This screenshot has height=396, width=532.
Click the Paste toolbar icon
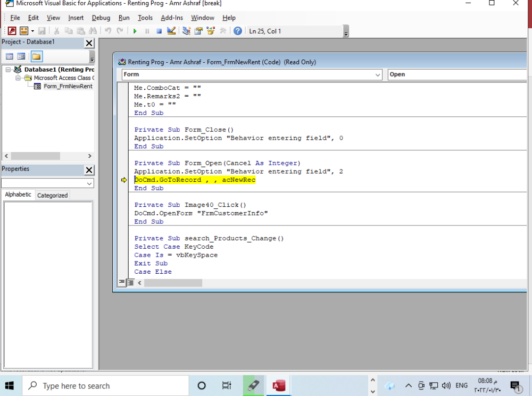(81, 31)
